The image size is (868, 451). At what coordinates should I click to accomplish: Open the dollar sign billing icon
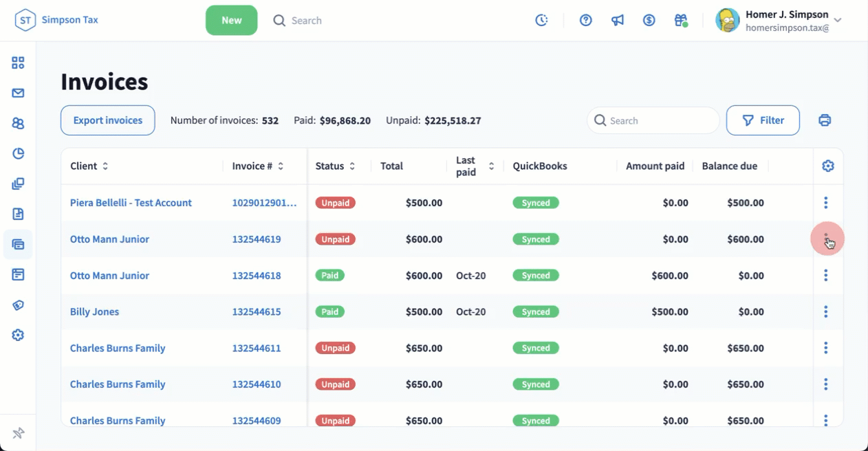point(649,21)
